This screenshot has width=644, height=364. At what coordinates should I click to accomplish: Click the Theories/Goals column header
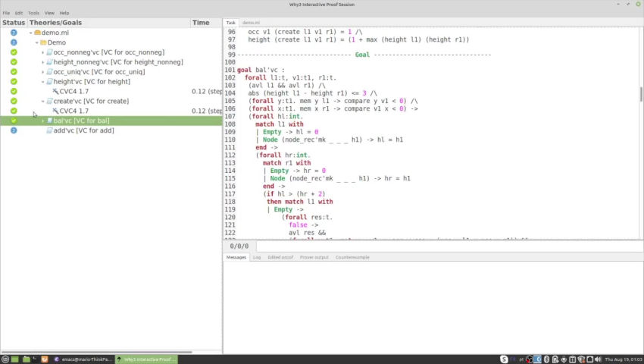coord(109,23)
